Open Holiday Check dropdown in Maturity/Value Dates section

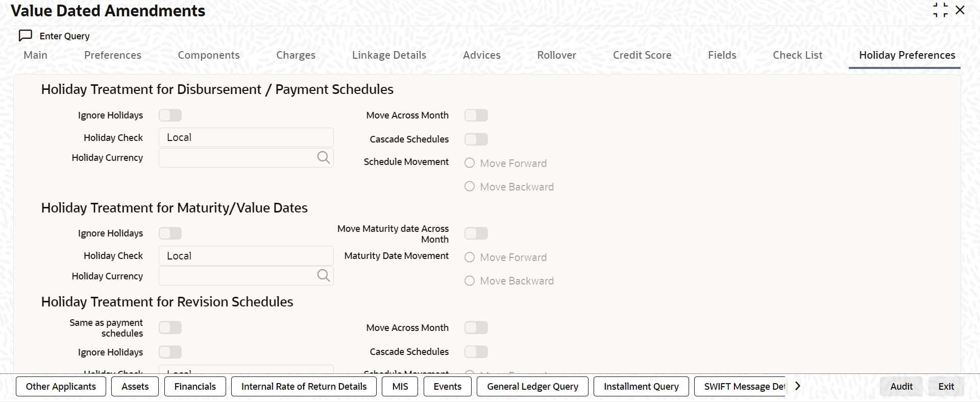tap(246, 256)
